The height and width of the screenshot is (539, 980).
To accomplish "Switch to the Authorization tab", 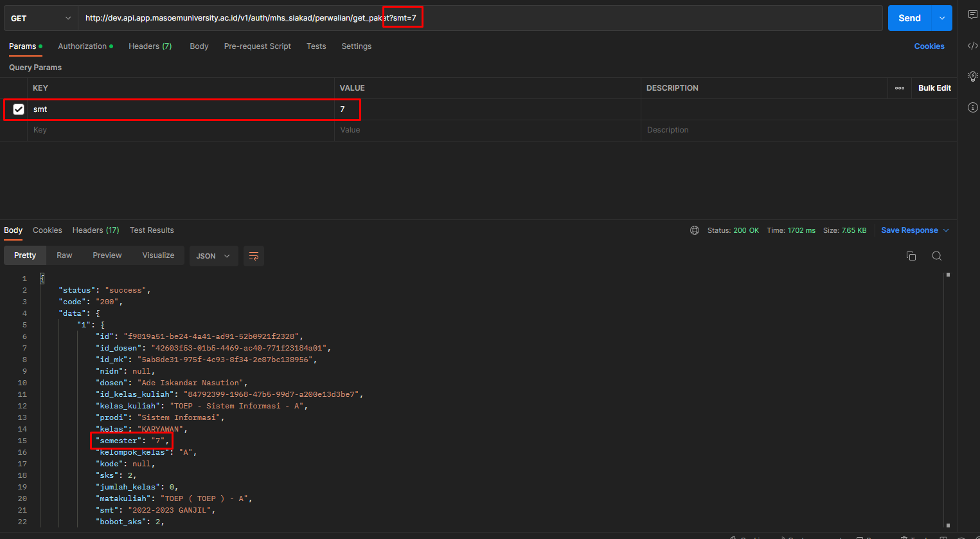I will pyautogui.click(x=85, y=46).
